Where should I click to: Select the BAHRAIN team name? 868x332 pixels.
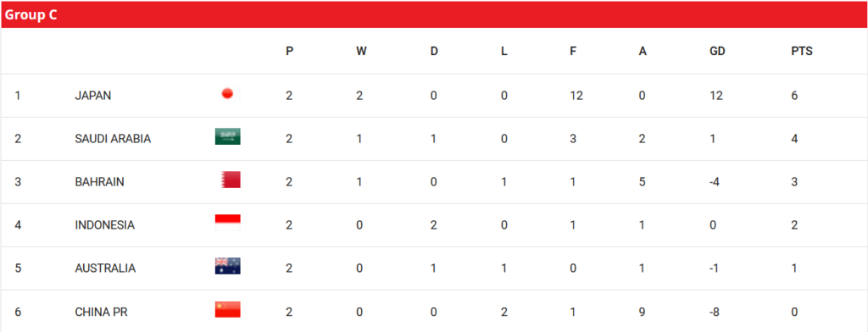tap(100, 181)
